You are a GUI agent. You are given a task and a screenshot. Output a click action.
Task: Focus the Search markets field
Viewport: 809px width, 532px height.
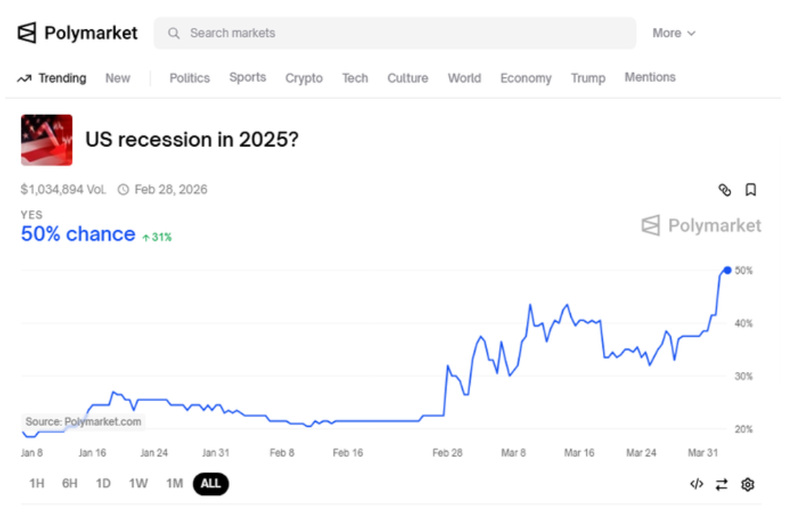395,33
